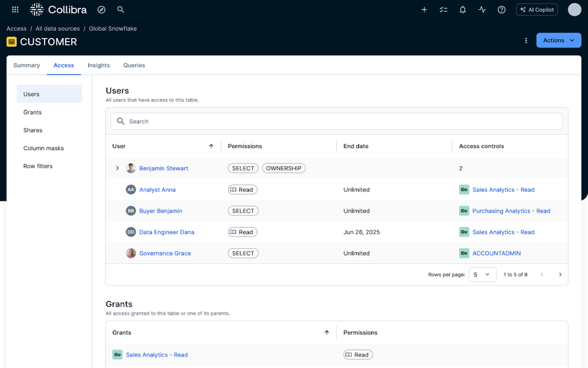This screenshot has height=368, width=588.
Task: Open the tasks checklist icon
Action: 443,9
